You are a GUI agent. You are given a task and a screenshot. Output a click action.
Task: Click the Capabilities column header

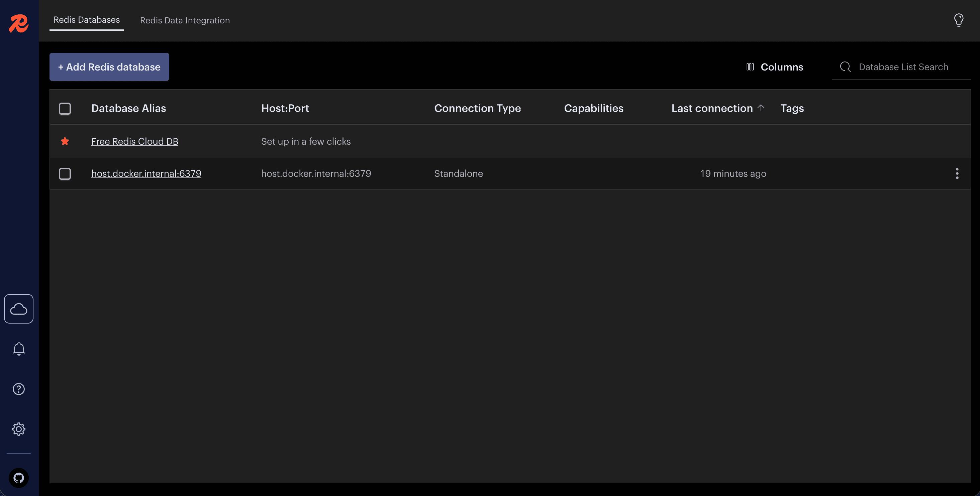click(x=593, y=108)
